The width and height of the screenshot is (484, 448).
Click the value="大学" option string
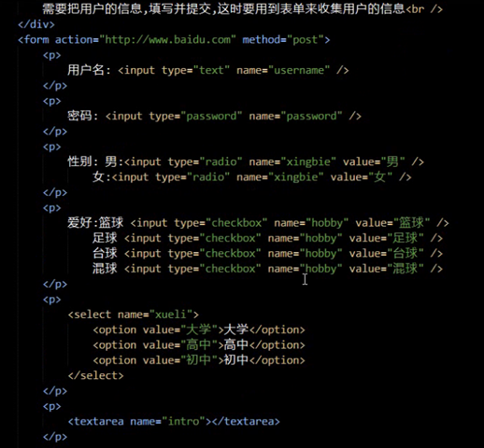(199, 329)
